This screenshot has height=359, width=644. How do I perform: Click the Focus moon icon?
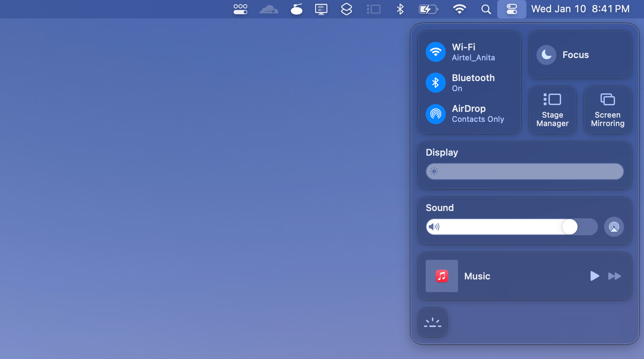pos(546,55)
